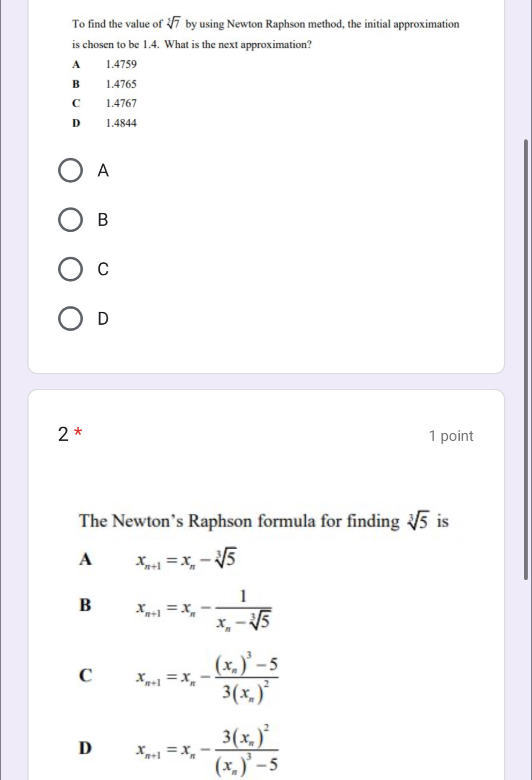Viewport: 532px width, 780px height.
Task: Click the '1 point' label
Action: 451,436
